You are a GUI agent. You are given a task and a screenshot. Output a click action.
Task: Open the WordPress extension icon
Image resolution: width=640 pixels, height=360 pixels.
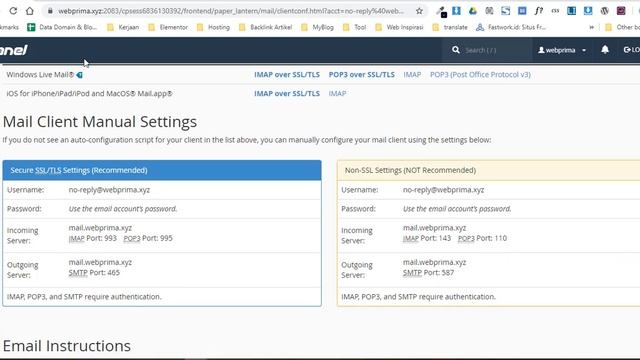[604, 11]
